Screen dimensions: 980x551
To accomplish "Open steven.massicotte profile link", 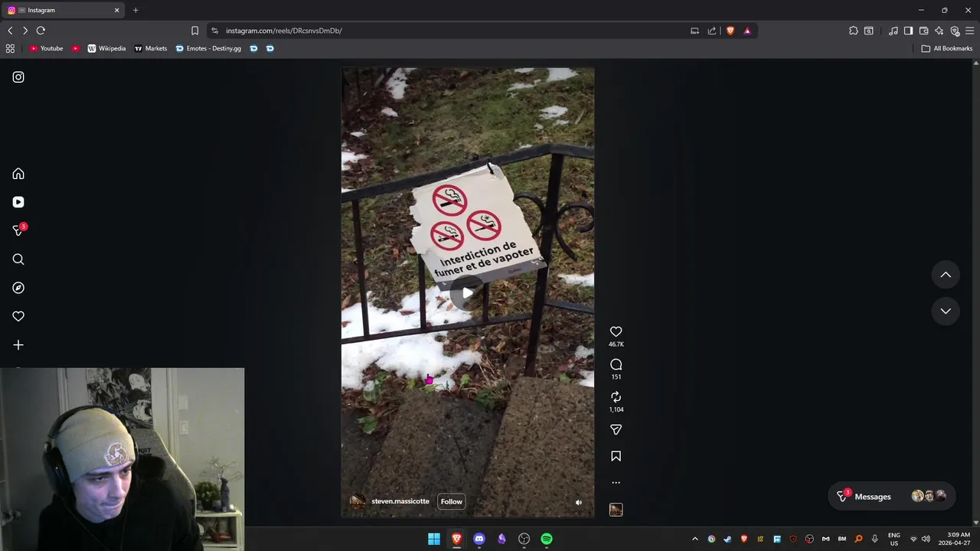I will click(x=400, y=501).
